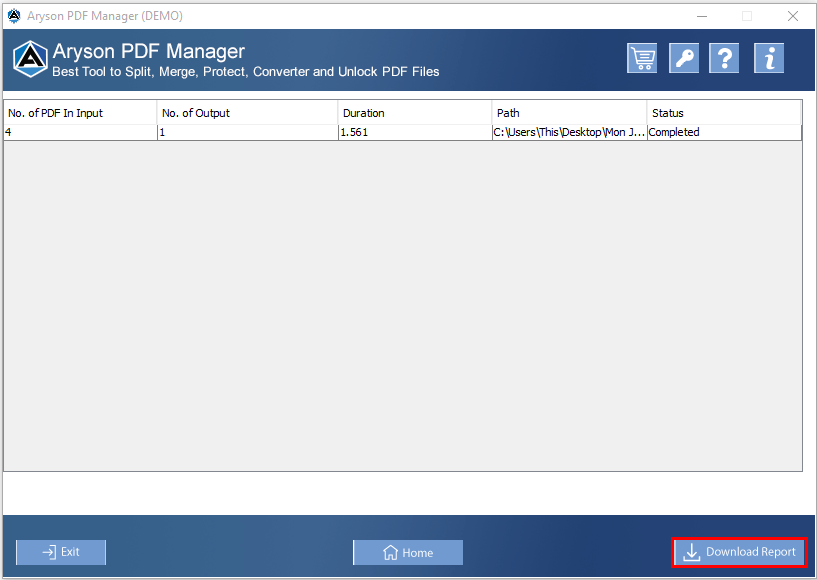Go to Home button
This screenshot has width=817, height=580.
point(408,552)
